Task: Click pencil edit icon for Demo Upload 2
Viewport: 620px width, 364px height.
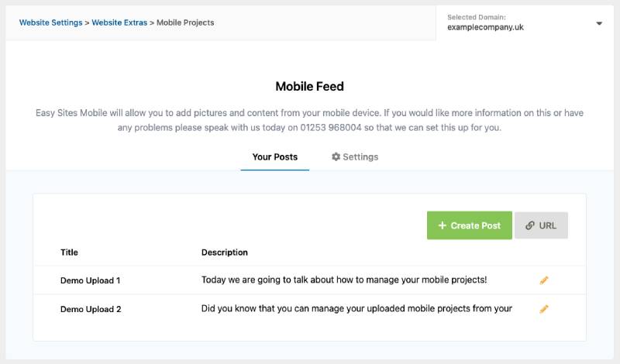Action: coord(544,309)
